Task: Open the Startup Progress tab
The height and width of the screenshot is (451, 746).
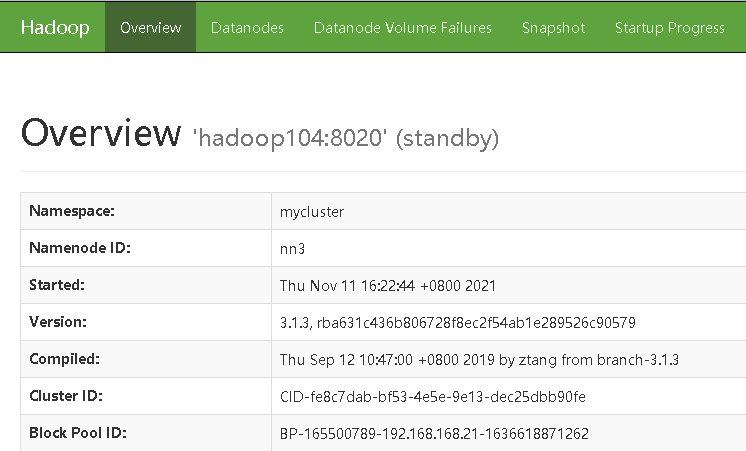Action: coord(670,28)
